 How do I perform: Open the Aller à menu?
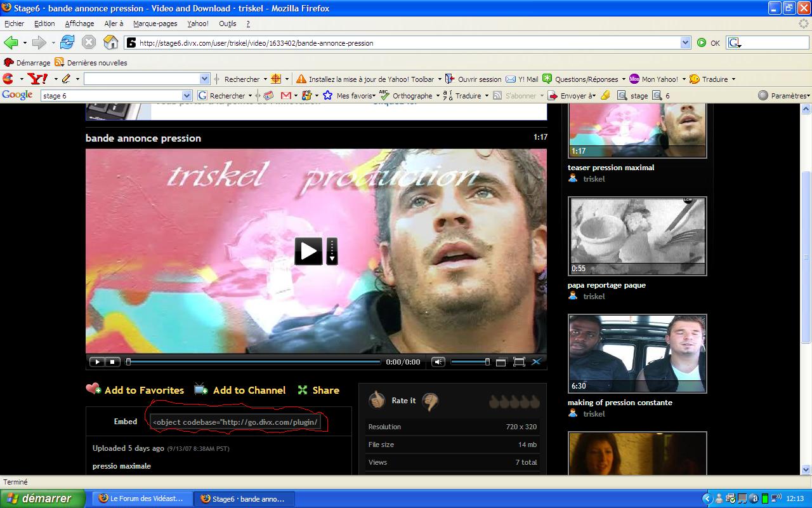pyautogui.click(x=114, y=23)
